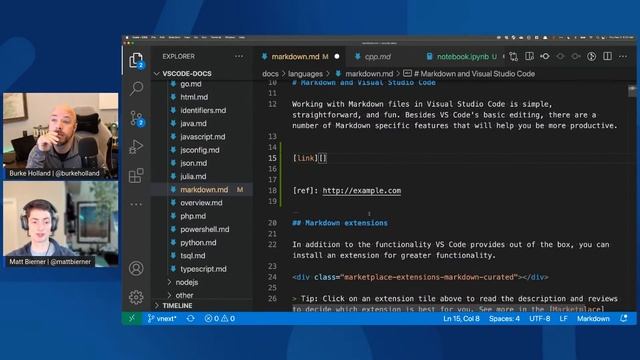This screenshot has height=360, width=640.
Task: Expand the nodejs folder
Action: [186, 282]
